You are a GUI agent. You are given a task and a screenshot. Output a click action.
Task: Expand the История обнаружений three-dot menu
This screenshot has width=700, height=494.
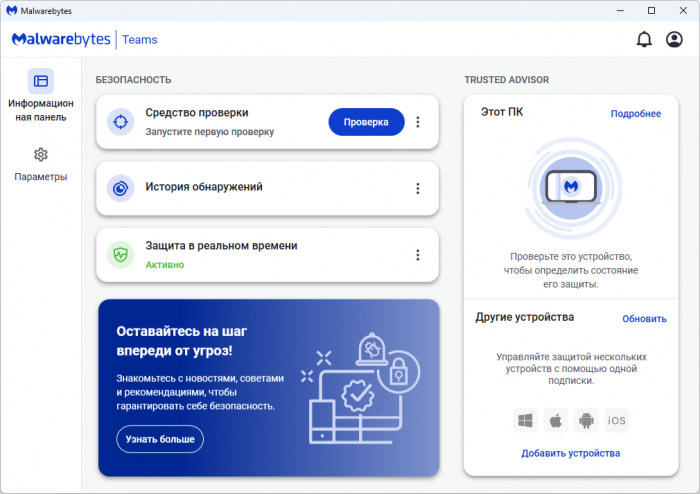coord(418,188)
